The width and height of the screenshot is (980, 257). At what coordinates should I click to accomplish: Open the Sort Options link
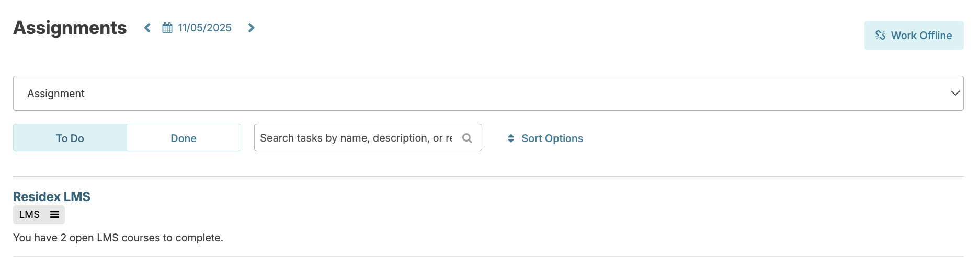(x=552, y=138)
